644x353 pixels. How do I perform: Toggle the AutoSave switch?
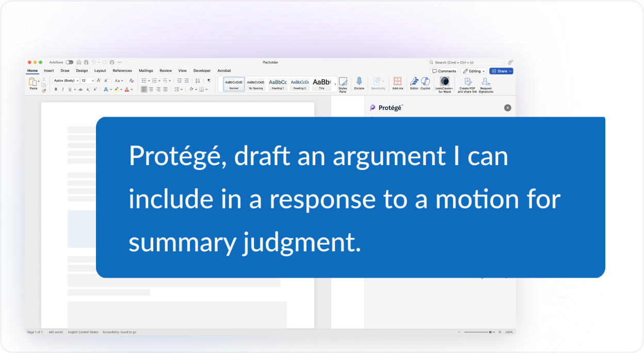pyautogui.click(x=69, y=62)
